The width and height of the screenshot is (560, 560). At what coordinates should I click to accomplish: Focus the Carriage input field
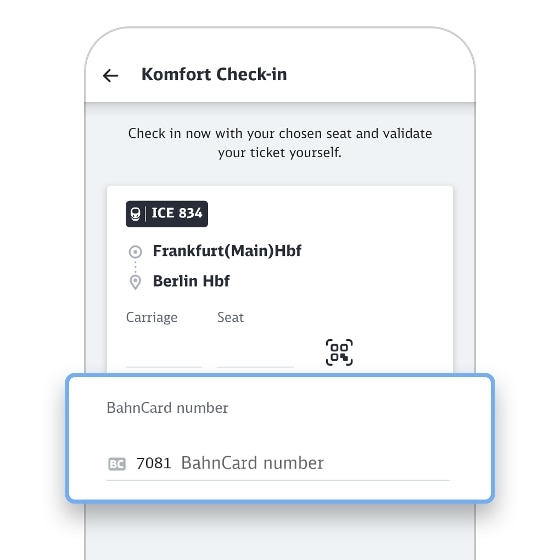tap(164, 353)
